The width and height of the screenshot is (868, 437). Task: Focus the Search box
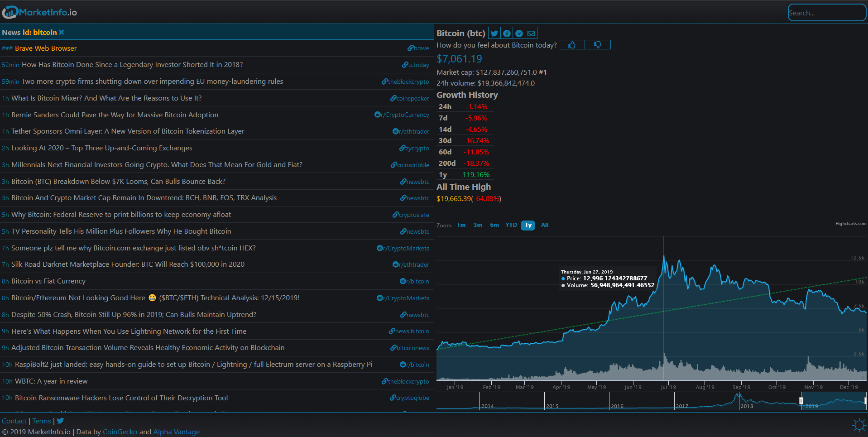[827, 13]
